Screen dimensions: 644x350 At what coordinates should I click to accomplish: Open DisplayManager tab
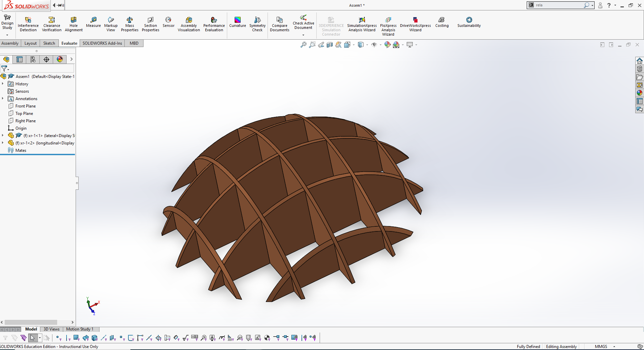tap(60, 59)
